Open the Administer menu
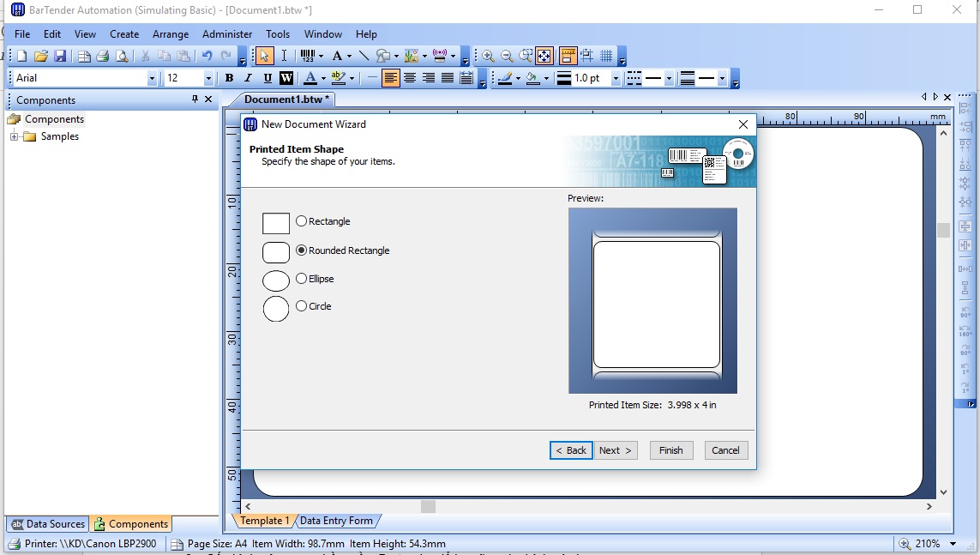 coord(227,34)
